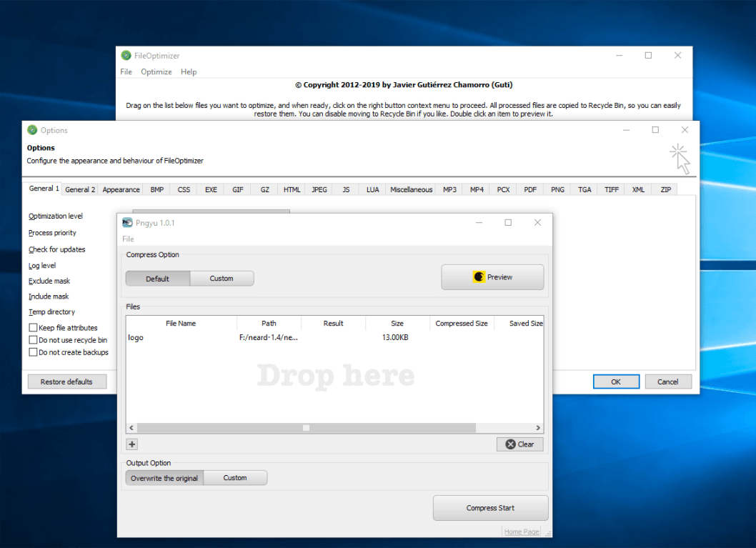
Task: Enable Keep file attributes checkbox
Action: coord(63,328)
